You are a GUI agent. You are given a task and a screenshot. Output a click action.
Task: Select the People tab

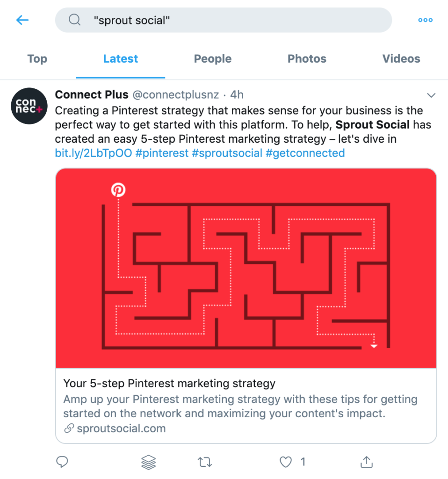click(213, 59)
